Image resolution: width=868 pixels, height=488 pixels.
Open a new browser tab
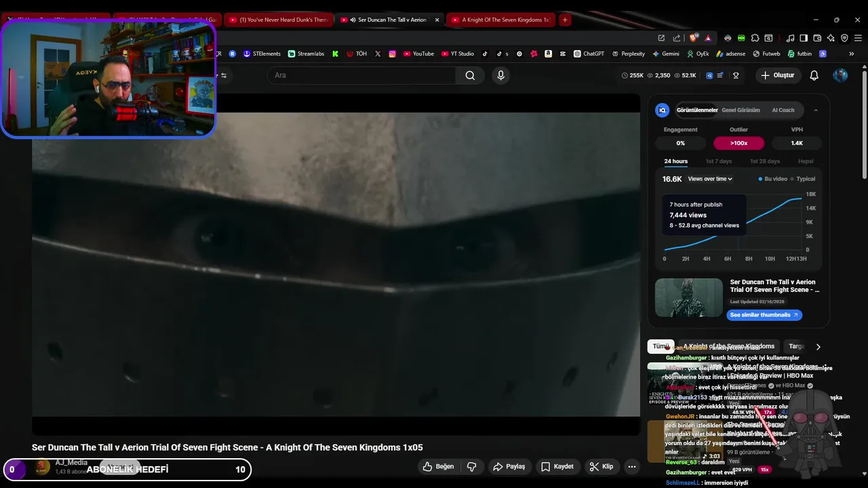[x=565, y=20]
